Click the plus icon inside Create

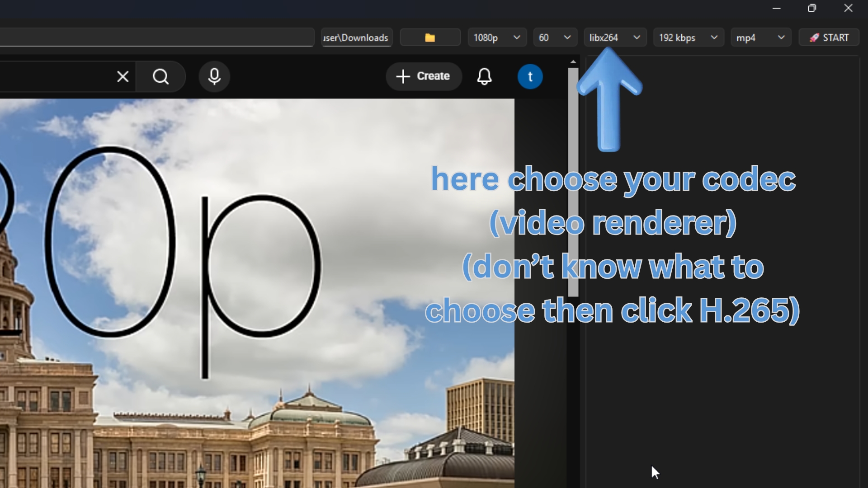tap(403, 76)
